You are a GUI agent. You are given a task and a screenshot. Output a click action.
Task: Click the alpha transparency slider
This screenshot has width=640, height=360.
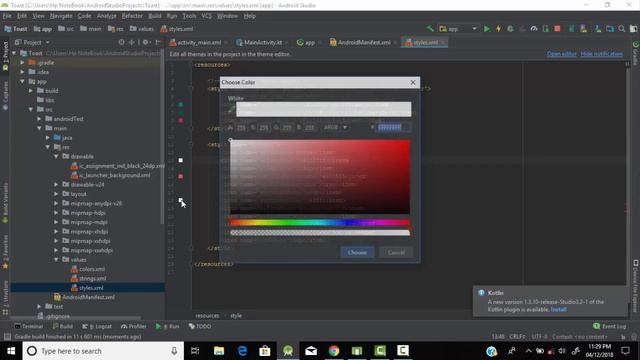click(x=320, y=233)
